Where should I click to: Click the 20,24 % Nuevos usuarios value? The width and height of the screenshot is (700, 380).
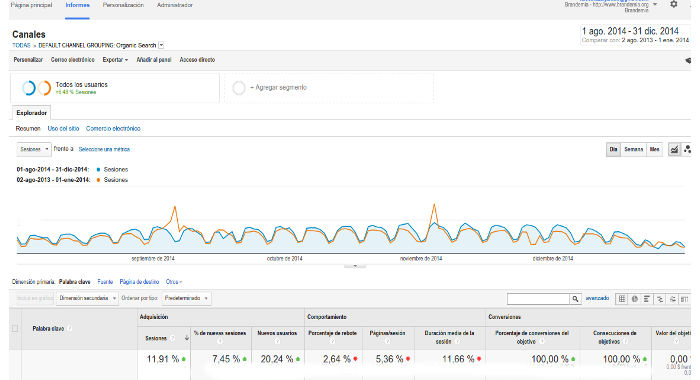pos(277,359)
